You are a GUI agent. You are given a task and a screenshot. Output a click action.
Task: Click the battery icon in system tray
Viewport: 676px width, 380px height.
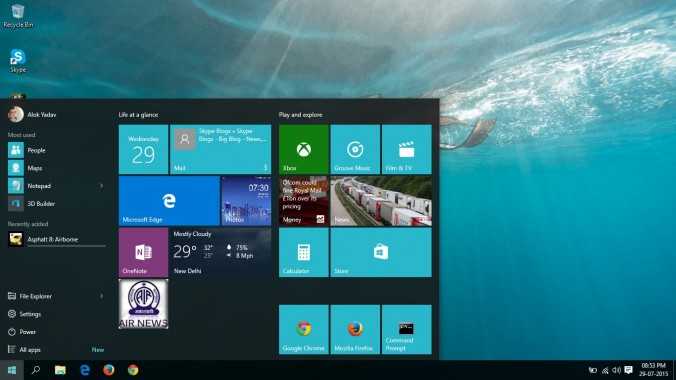pos(593,370)
